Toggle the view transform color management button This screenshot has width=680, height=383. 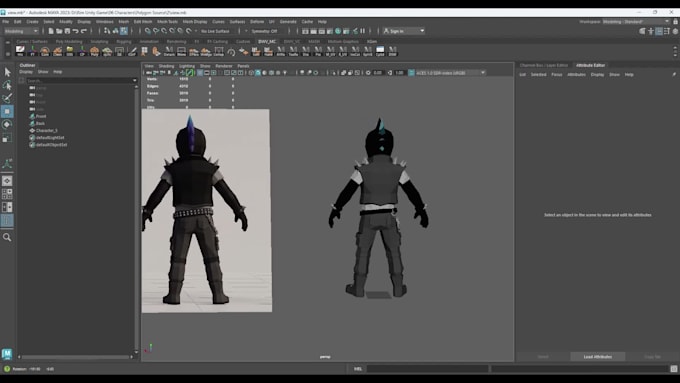coord(411,73)
